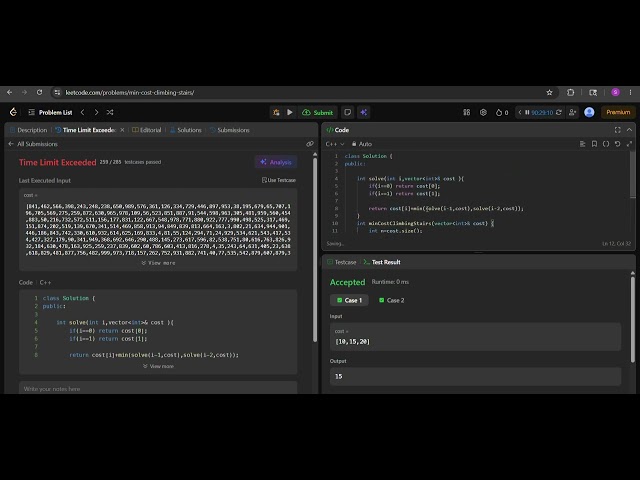Open settings gear icon in top bar
The width and height of the screenshot is (640, 480).
483,112
